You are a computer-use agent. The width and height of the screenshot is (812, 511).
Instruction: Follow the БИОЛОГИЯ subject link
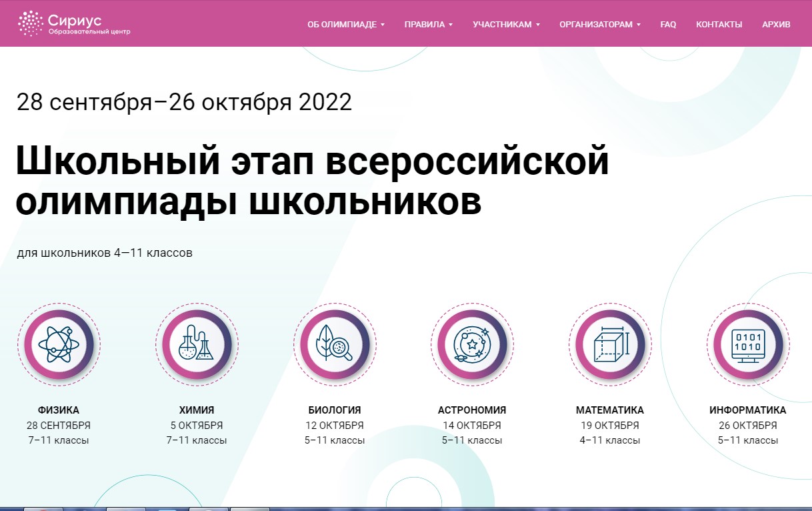coord(335,410)
